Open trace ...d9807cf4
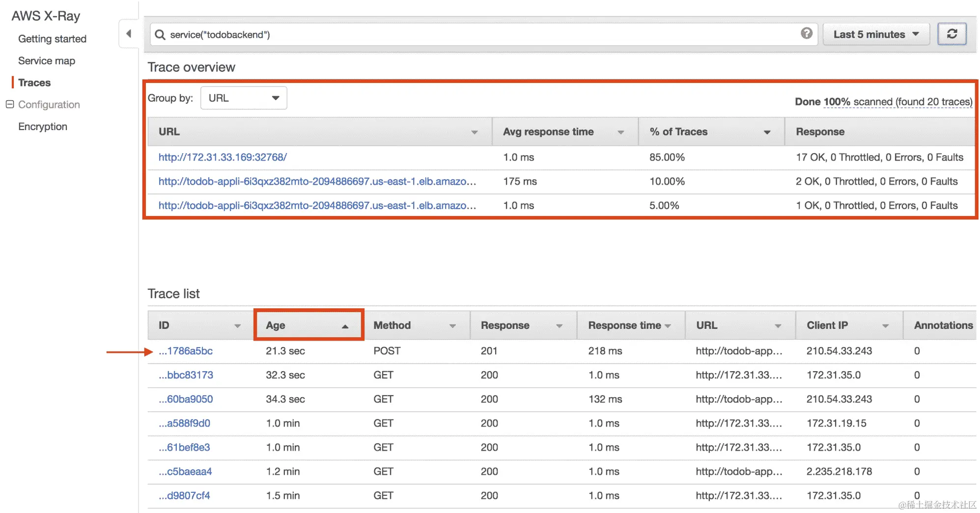Image resolution: width=980 pixels, height=513 pixels. coord(184,495)
